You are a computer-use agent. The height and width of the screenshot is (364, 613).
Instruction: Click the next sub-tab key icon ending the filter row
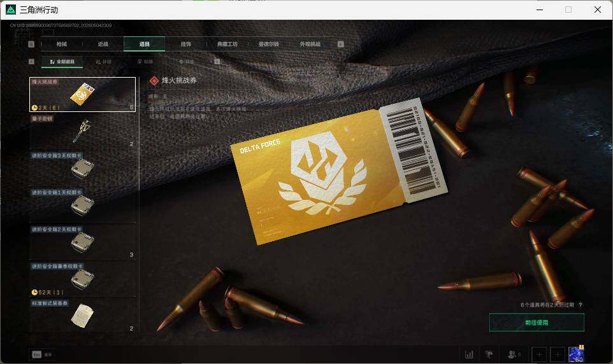217,62
